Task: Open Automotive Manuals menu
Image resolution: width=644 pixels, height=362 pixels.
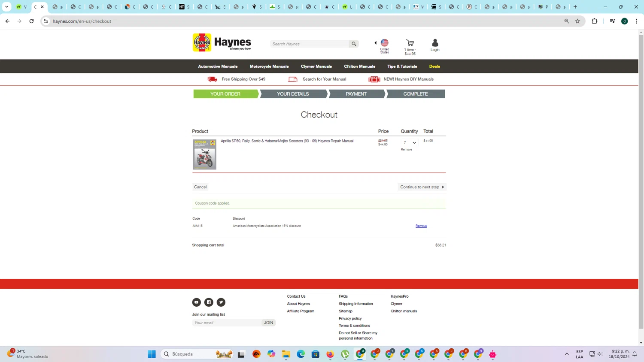Action: click(x=218, y=66)
